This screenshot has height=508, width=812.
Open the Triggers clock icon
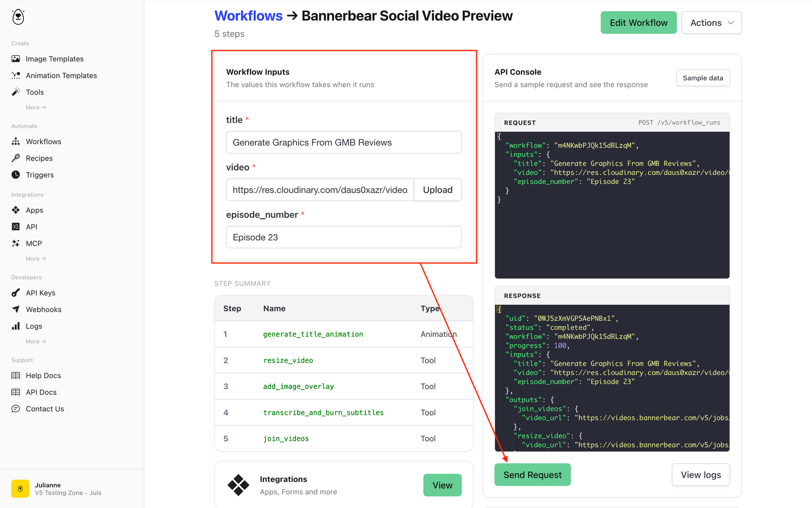16,175
